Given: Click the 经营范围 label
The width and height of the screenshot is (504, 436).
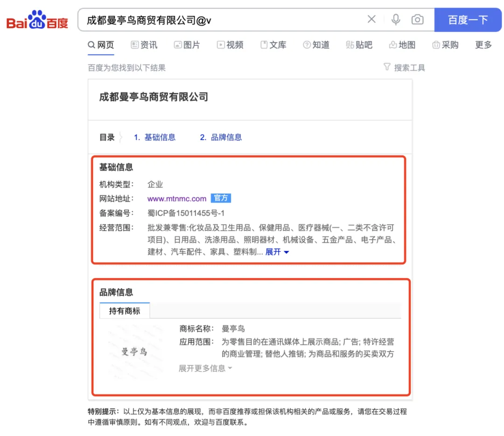Looking at the screenshot, I should pos(116,228).
